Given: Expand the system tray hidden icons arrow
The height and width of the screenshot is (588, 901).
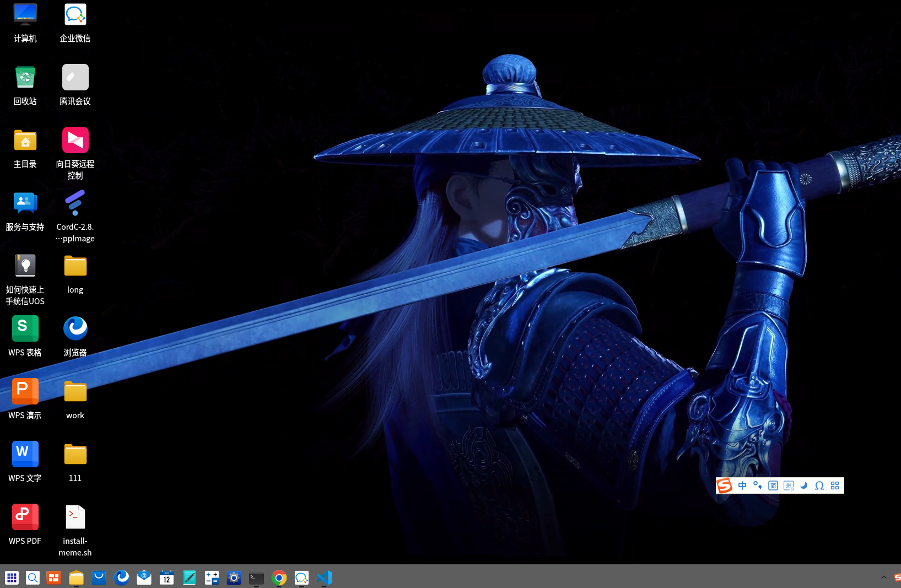Looking at the screenshot, I should pyautogui.click(x=884, y=578).
